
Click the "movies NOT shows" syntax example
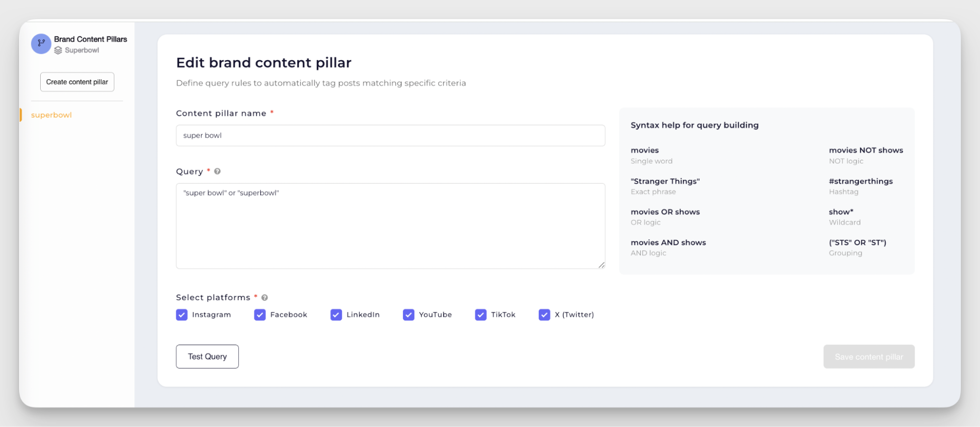tap(866, 150)
